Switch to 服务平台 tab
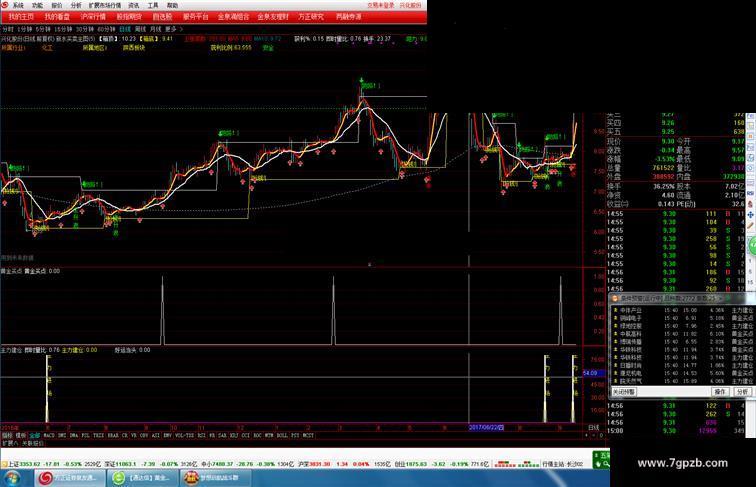Image resolution: width=756 pixels, height=487 pixels. click(x=195, y=16)
